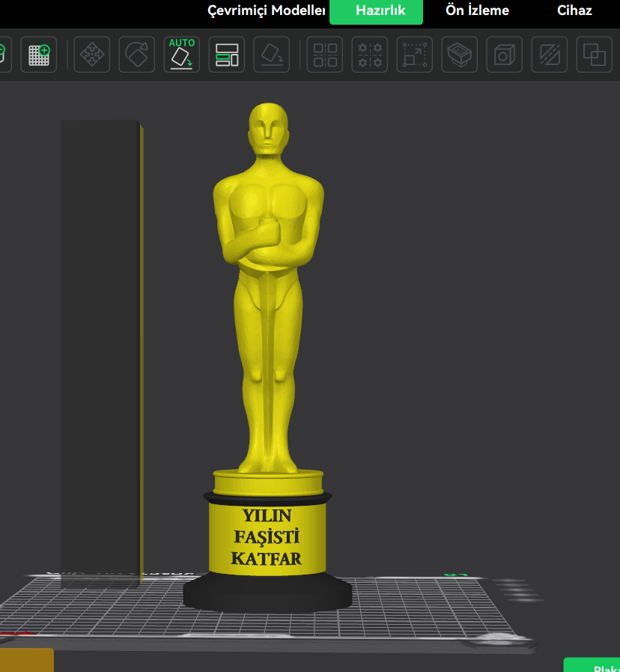Viewport: 620px width, 672px height.
Task: Click the FAŞİSTİ text on the pedestal
Action: (267, 537)
